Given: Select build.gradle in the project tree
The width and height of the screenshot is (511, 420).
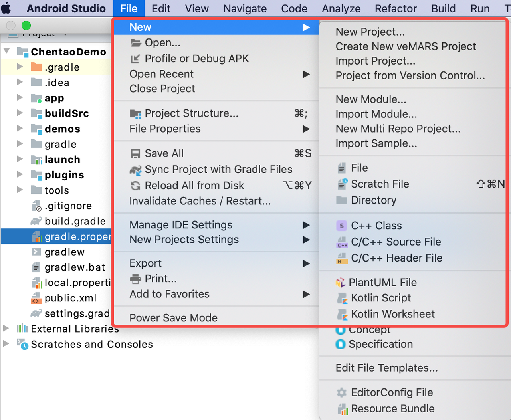Looking at the screenshot, I should (x=75, y=221).
